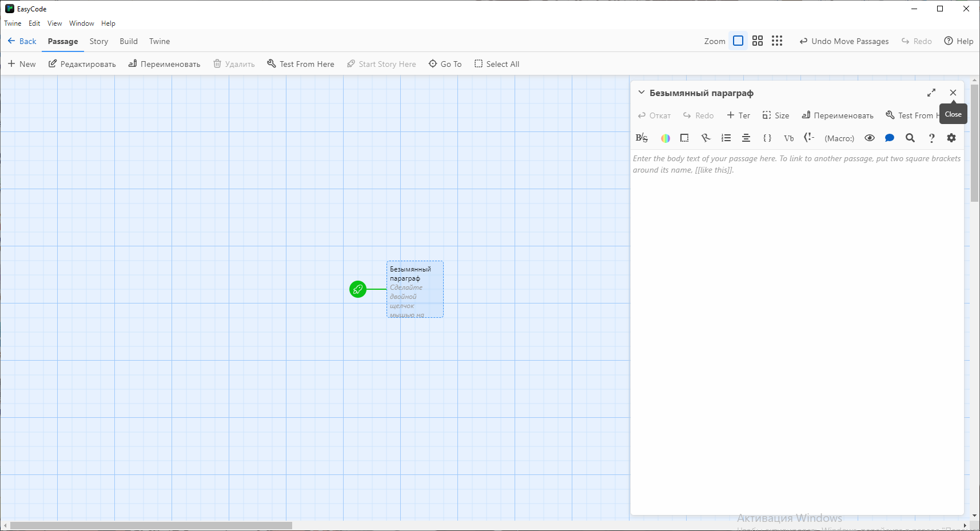Add a tag with the Тег button
980x531 pixels.
(x=738, y=115)
